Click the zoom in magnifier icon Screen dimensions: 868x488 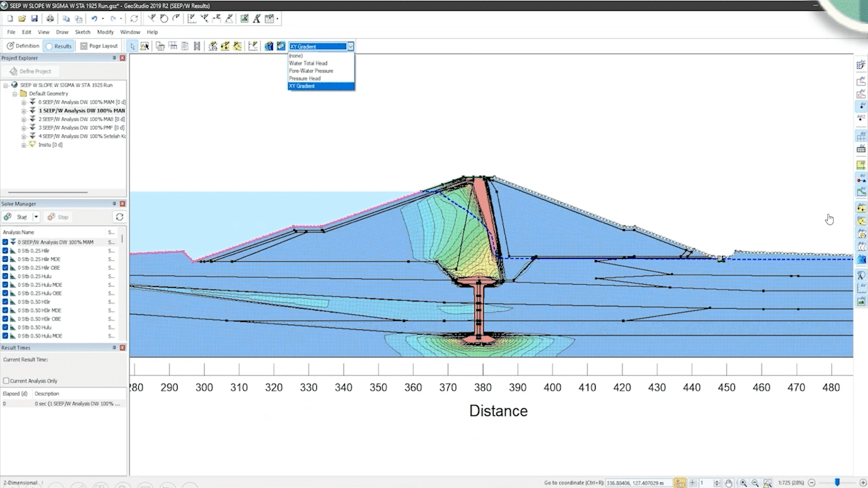click(743, 483)
